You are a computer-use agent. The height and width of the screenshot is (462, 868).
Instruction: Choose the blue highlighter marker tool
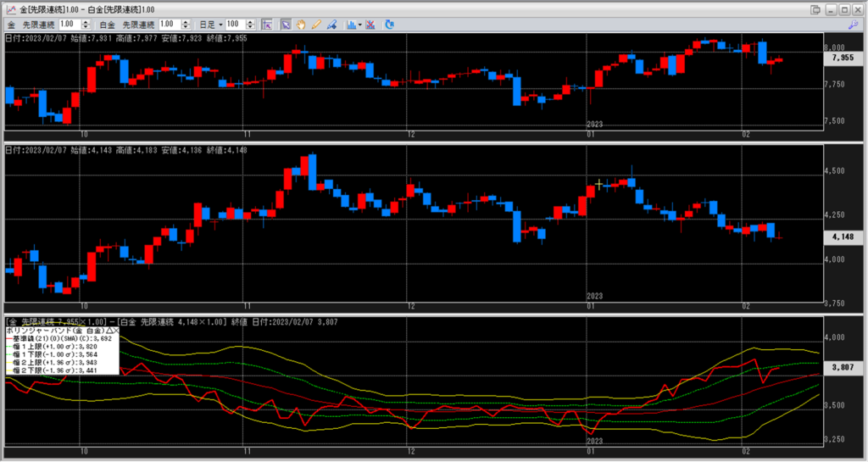(x=331, y=25)
